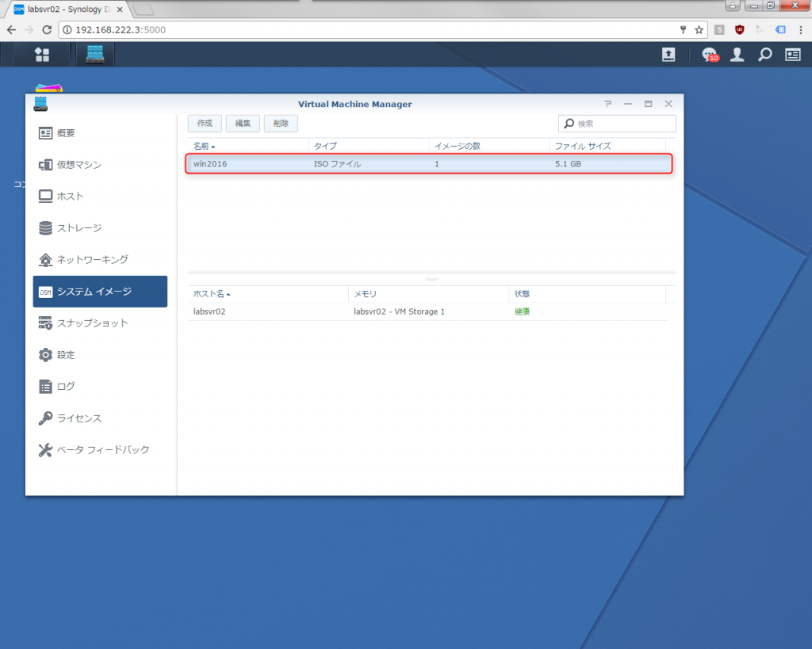Viewport: 812px width, 649px height.
Task: Open notifications with the red 10 badge
Action: pos(710,55)
